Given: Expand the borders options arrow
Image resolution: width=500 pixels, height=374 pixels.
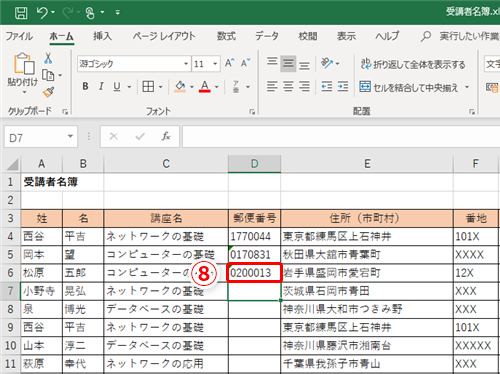Looking at the screenshot, I should click(161, 87).
